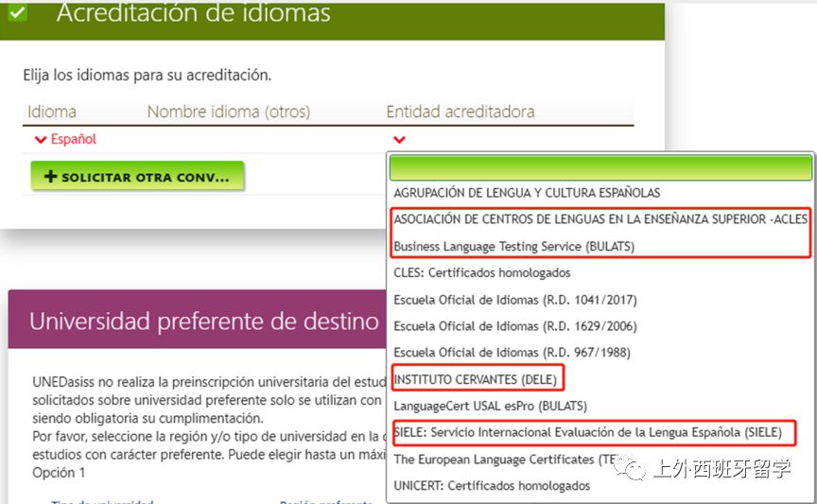Click the Opción 1 label
The height and width of the screenshot is (504, 817).
pos(59,472)
